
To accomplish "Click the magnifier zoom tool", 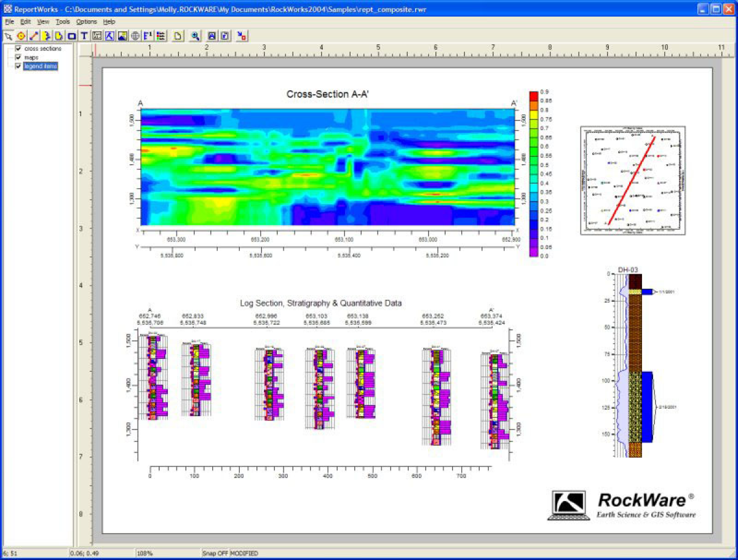I will (195, 36).
